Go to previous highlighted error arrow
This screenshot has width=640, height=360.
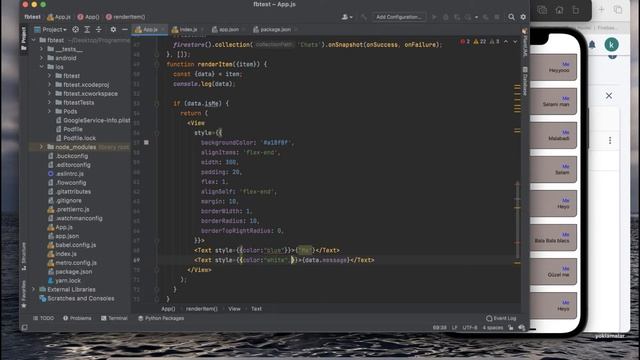pyautogui.click(x=506, y=42)
